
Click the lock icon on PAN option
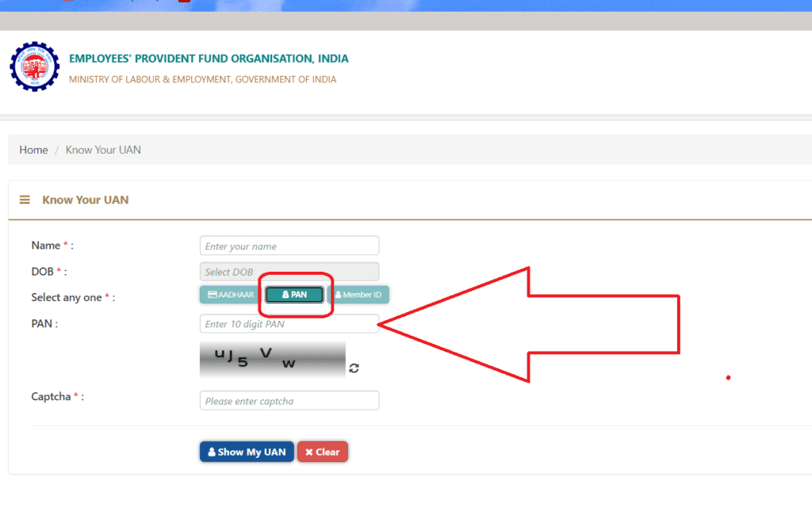[x=285, y=295]
